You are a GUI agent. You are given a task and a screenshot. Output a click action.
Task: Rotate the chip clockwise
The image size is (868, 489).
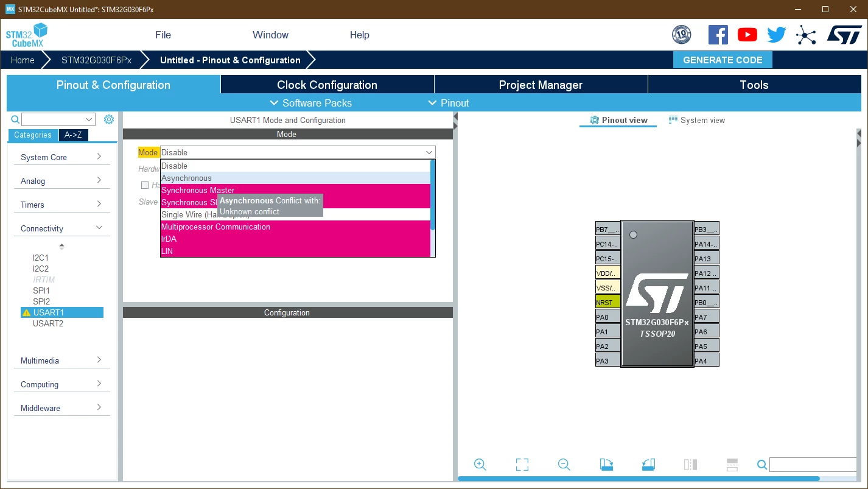pos(606,465)
